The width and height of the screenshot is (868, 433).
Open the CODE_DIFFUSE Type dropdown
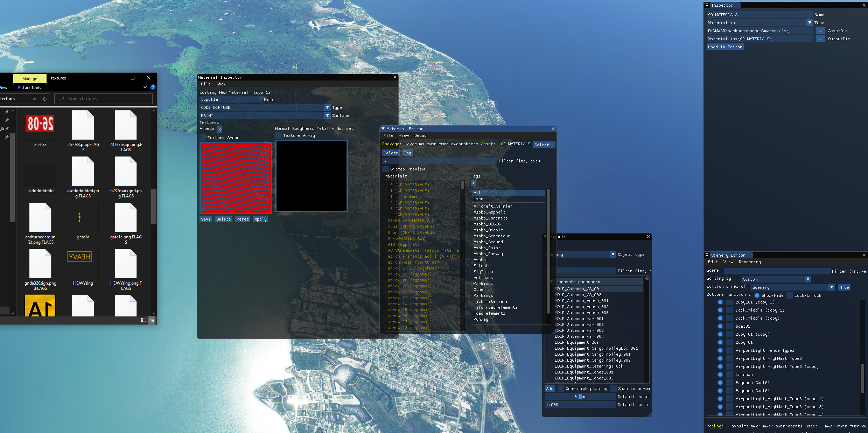click(x=327, y=107)
